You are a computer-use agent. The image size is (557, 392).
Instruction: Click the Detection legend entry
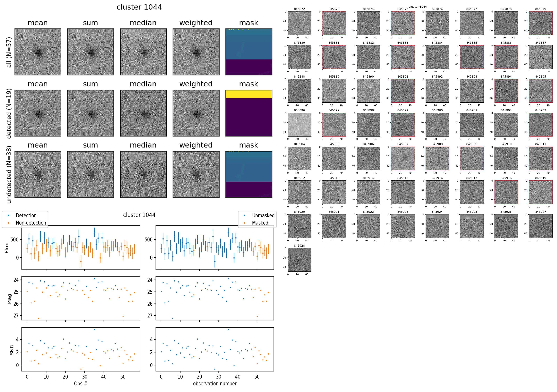tap(26, 215)
